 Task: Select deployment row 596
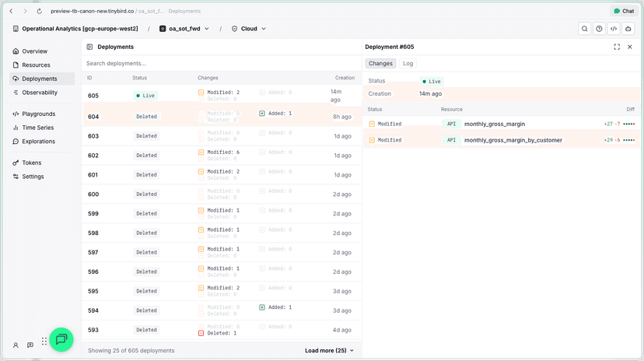tap(222, 272)
